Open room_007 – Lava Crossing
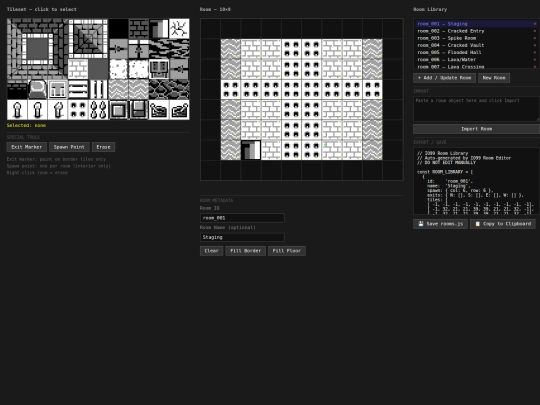 coord(476,66)
